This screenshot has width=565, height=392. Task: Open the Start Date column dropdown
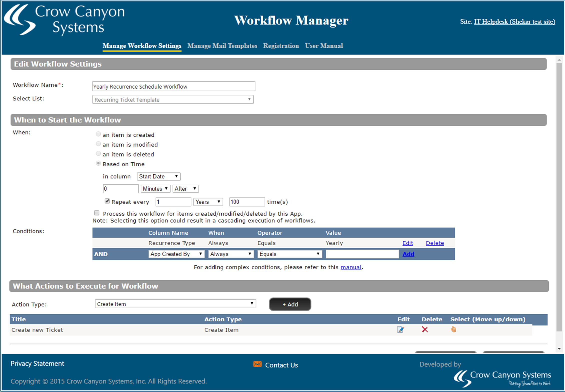(x=158, y=176)
